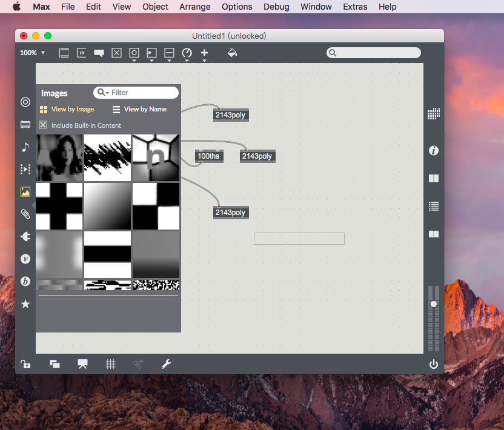This screenshot has width=504, height=430.
Task: Open the Inspector info icon
Action: (434, 150)
